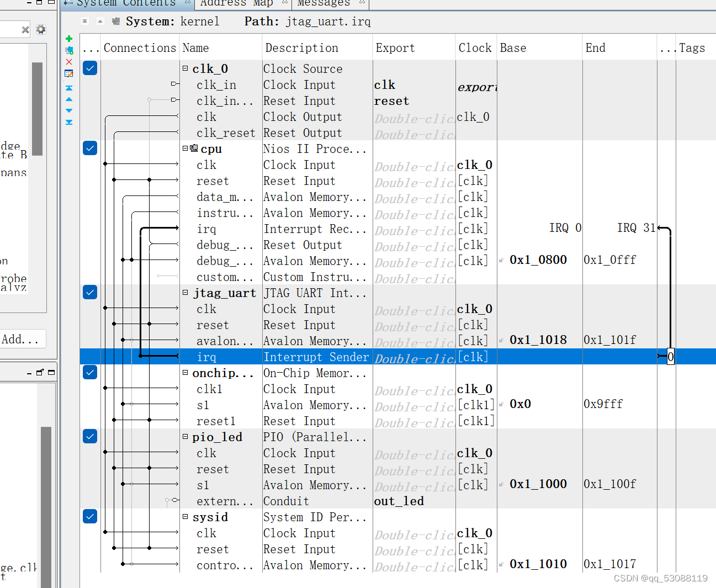The image size is (716, 588).
Task: Click the Base column header
Action: [x=539, y=48]
